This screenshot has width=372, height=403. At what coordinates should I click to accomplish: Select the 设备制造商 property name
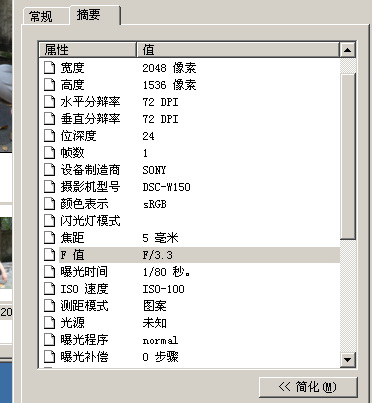90,170
